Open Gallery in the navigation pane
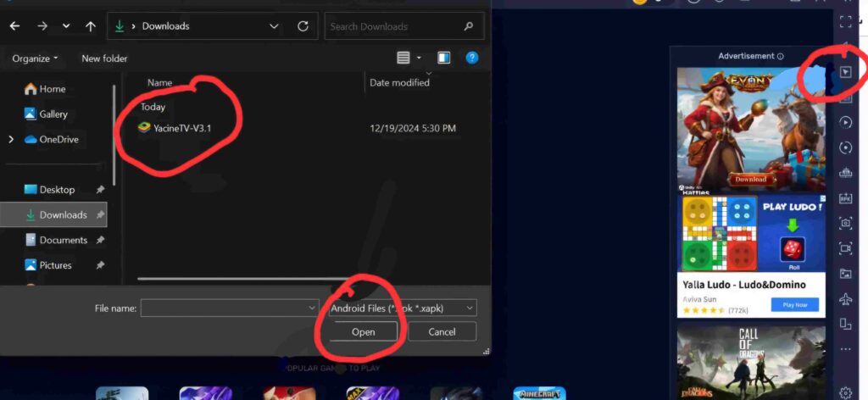The image size is (868, 400). click(47, 114)
